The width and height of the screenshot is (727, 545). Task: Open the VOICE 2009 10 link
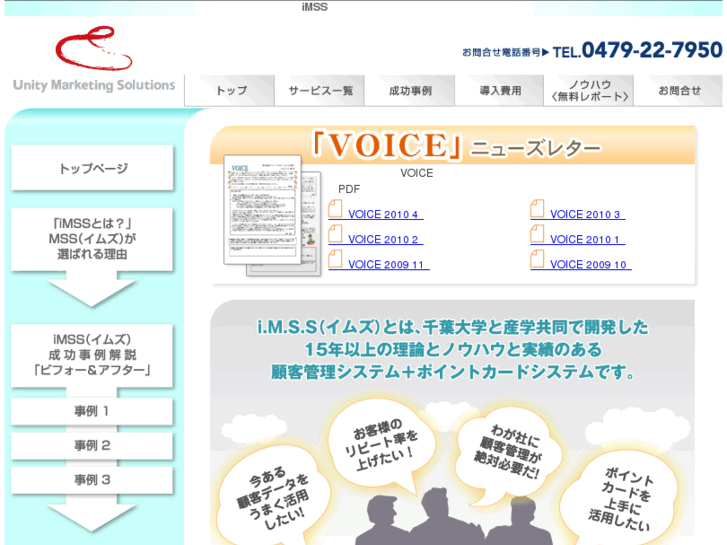[588, 264]
